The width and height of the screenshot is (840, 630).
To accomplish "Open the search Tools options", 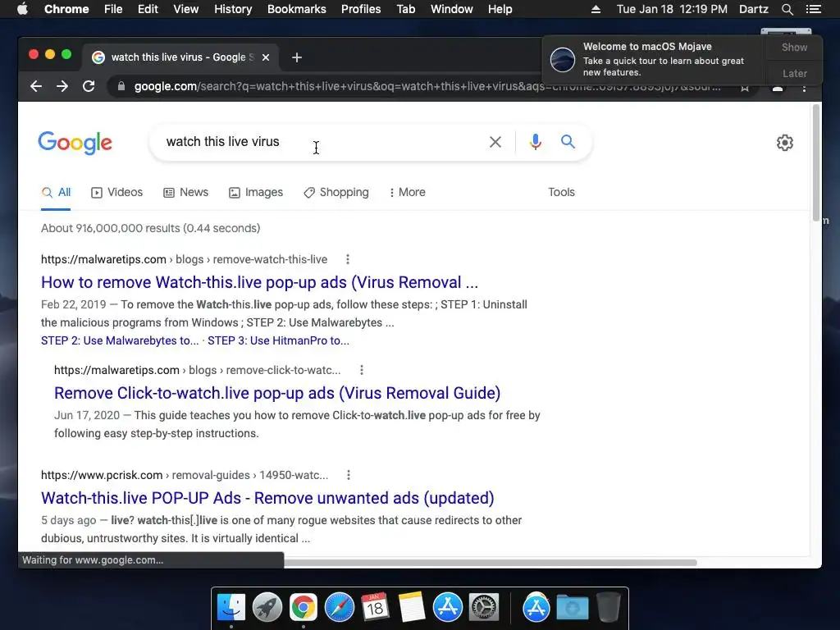I will click(x=561, y=192).
